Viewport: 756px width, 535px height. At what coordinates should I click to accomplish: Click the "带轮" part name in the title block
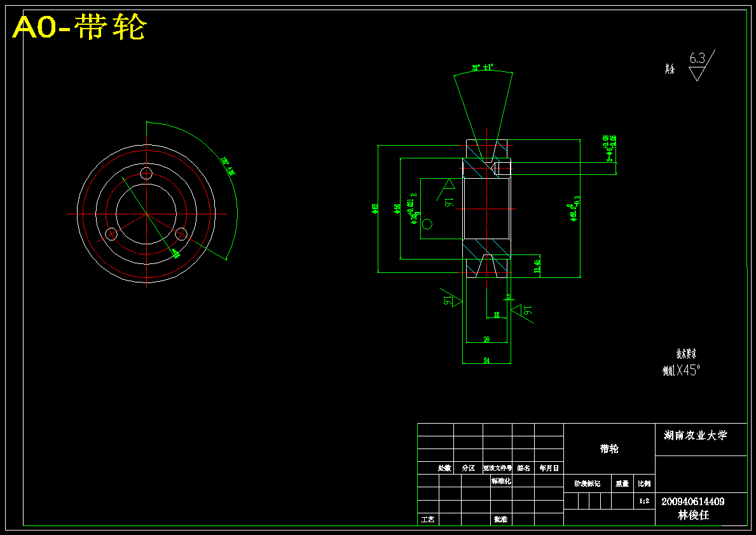[x=609, y=448]
